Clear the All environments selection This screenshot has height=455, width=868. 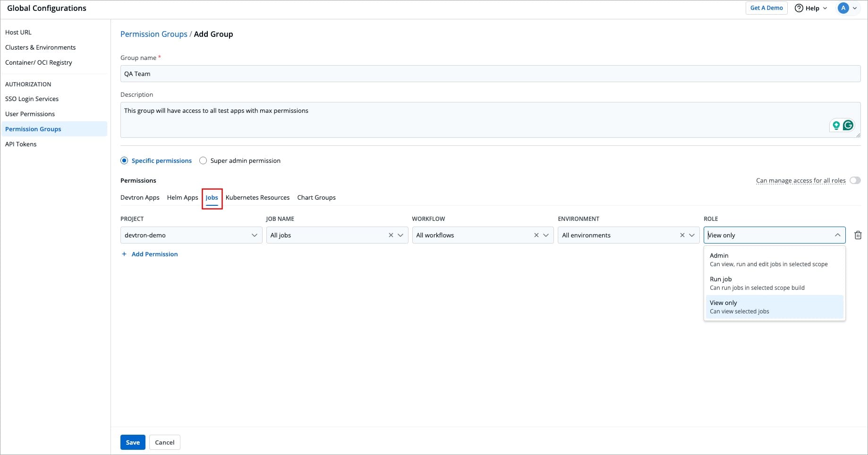click(x=682, y=235)
